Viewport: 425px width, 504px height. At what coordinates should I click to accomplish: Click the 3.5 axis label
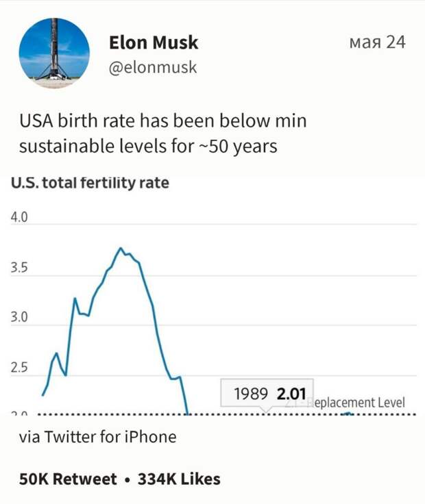coord(19,268)
